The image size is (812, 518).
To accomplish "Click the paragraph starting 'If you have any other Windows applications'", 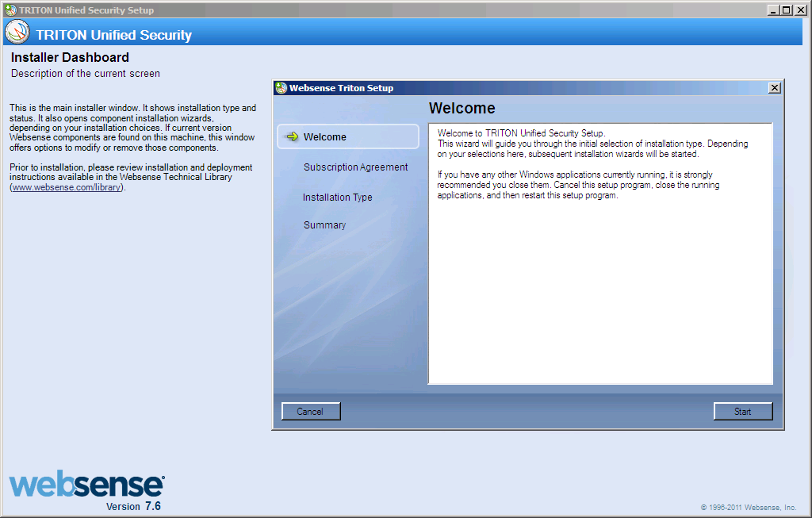I will (578, 185).
